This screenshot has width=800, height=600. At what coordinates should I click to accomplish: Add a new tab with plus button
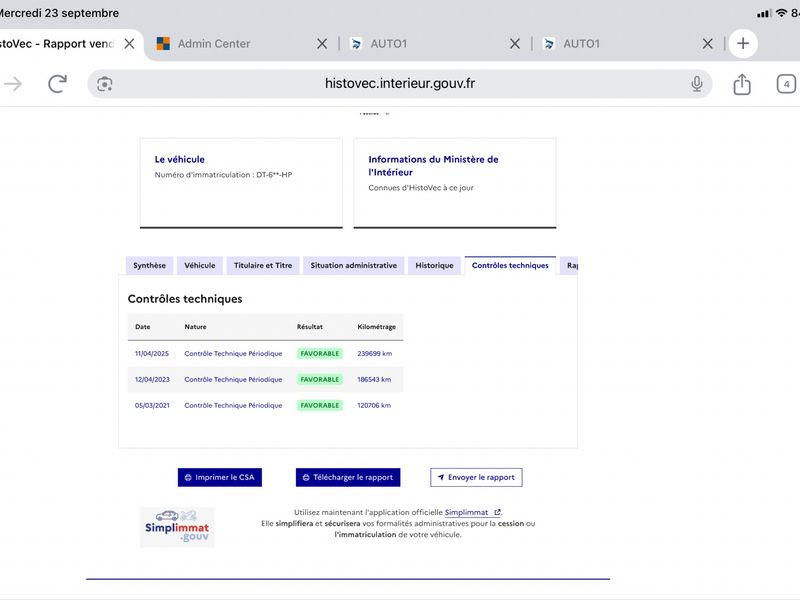click(743, 43)
